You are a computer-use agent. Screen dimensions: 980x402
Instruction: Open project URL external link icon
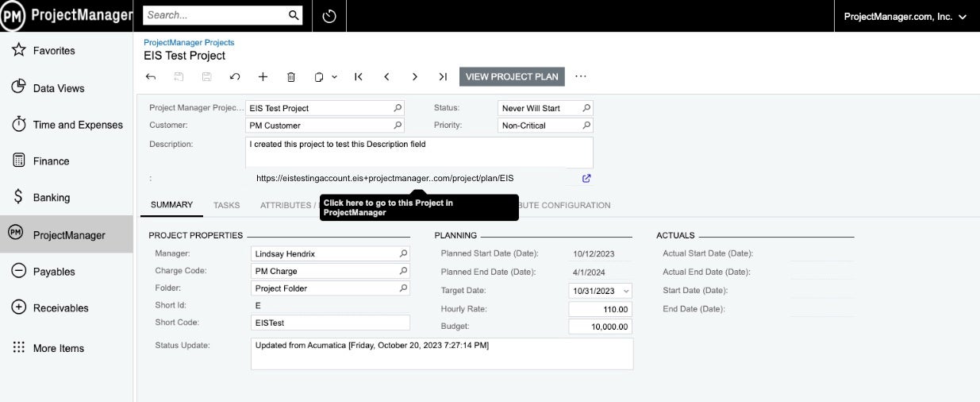pyautogui.click(x=586, y=178)
